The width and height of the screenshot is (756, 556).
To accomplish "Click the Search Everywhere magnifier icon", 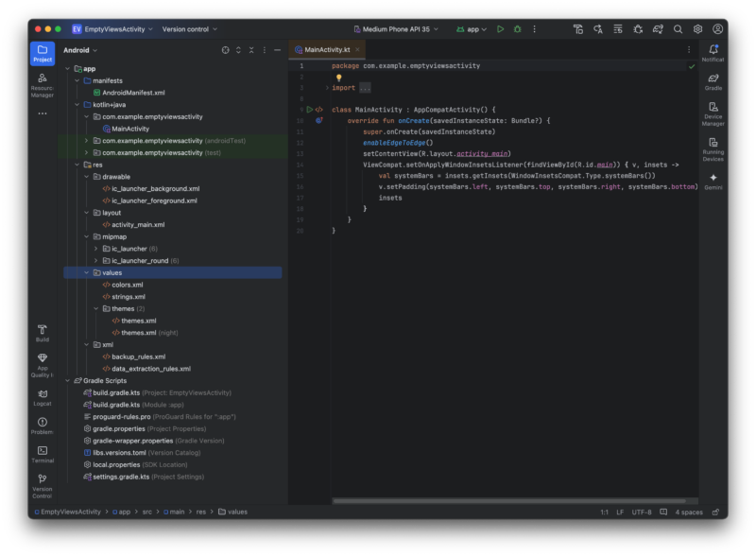I will click(x=678, y=29).
